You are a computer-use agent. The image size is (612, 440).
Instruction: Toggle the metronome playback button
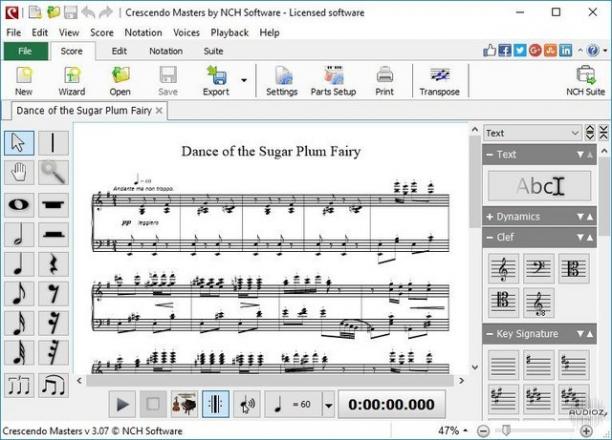(215, 404)
